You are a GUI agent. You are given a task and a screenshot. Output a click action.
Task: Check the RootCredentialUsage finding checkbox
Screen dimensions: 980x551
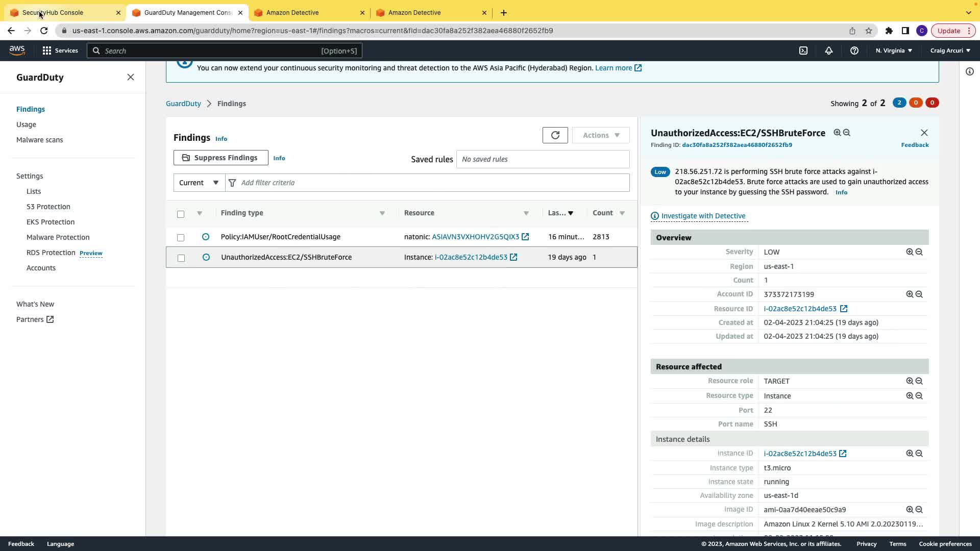click(x=181, y=237)
